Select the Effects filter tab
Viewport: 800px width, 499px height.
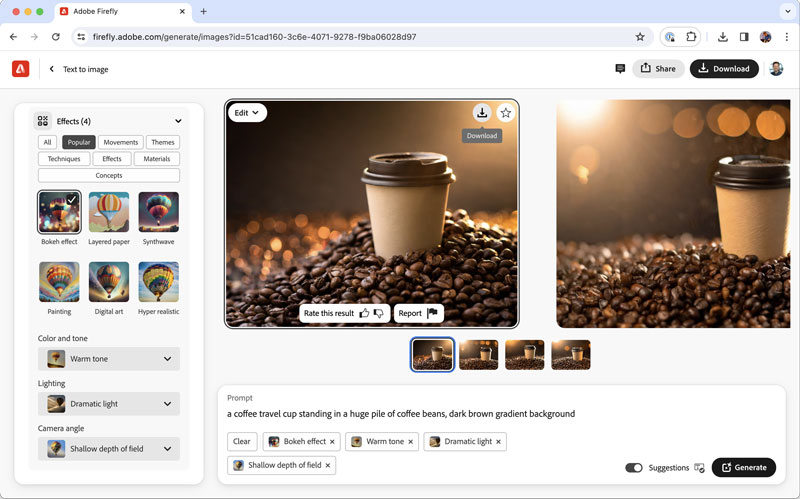[x=112, y=159]
